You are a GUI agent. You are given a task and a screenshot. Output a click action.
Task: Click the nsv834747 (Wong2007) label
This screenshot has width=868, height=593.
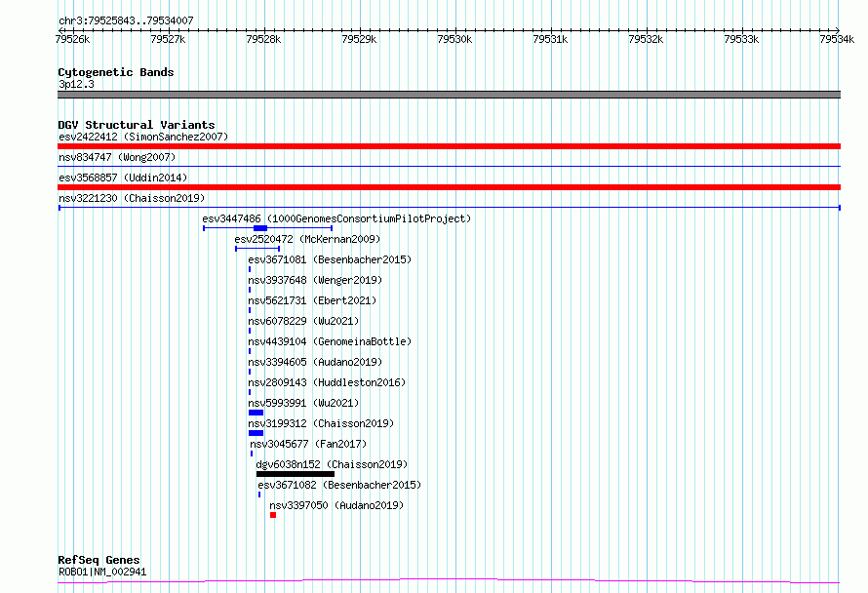click(x=117, y=157)
